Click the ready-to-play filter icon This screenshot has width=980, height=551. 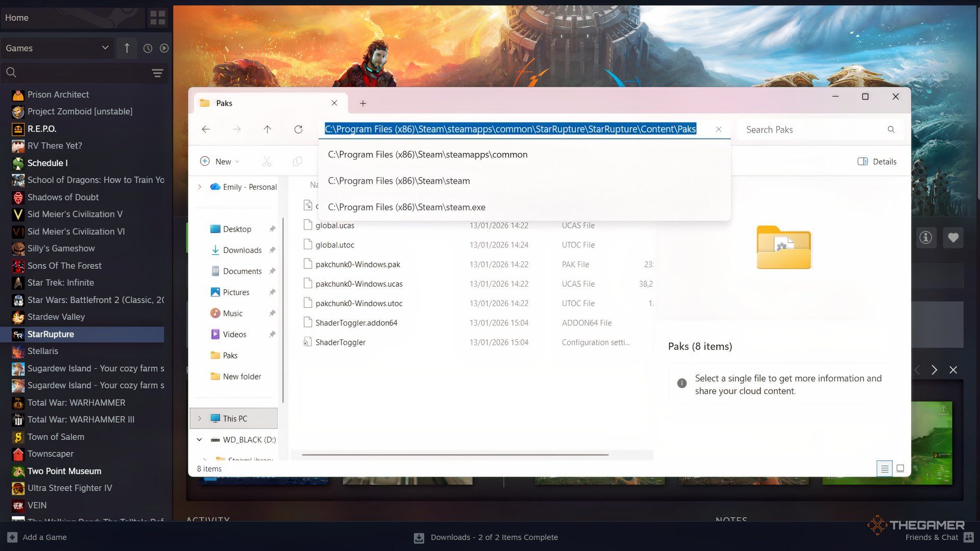coord(164,48)
